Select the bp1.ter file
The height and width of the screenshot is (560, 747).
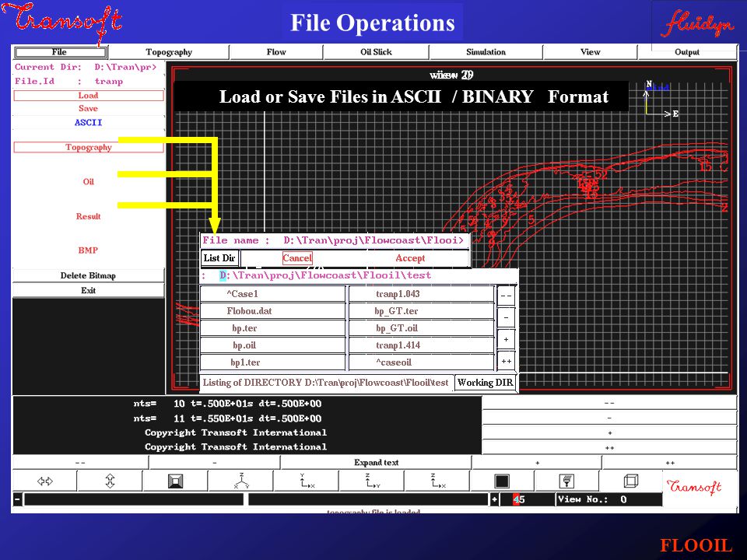(x=273, y=362)
